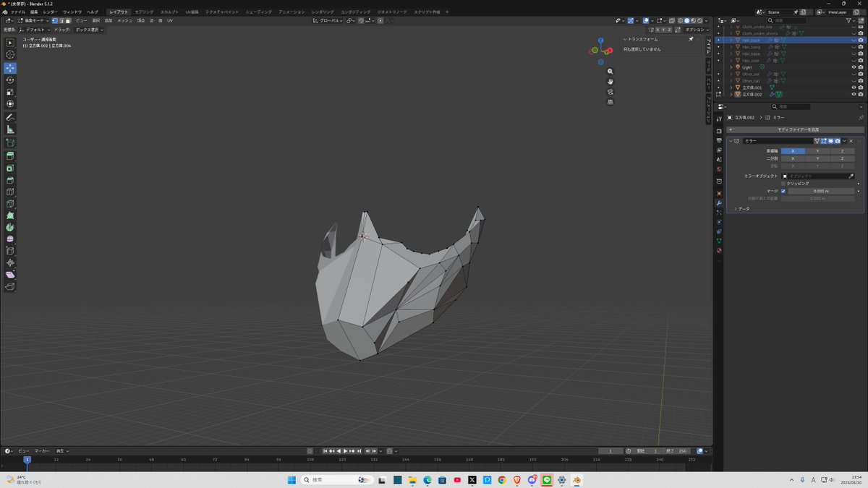
Task: Click the viewport zoom magnifier icon
Action: point(610,72)
